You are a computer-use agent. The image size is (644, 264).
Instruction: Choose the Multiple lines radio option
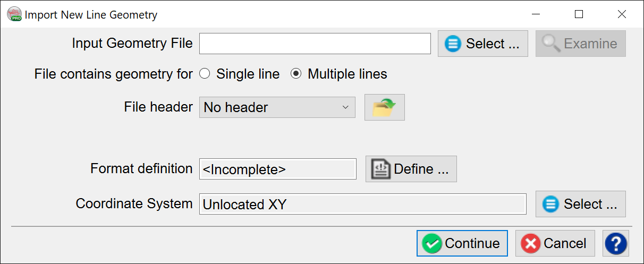coord(296,74)
